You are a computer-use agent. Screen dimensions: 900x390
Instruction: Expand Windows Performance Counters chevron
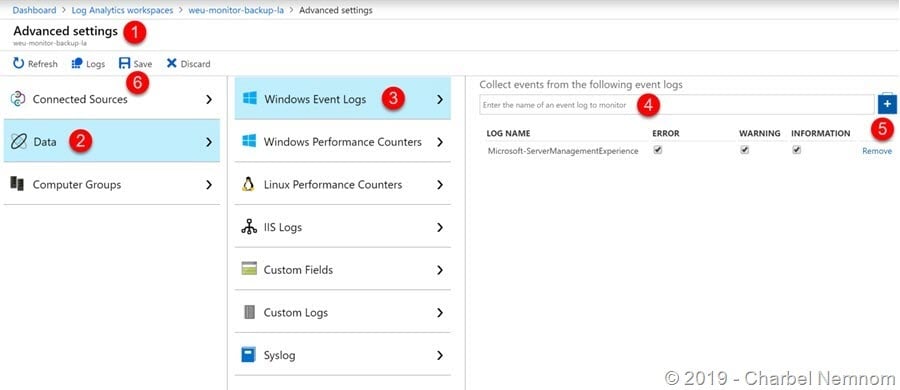pos(440,142)
